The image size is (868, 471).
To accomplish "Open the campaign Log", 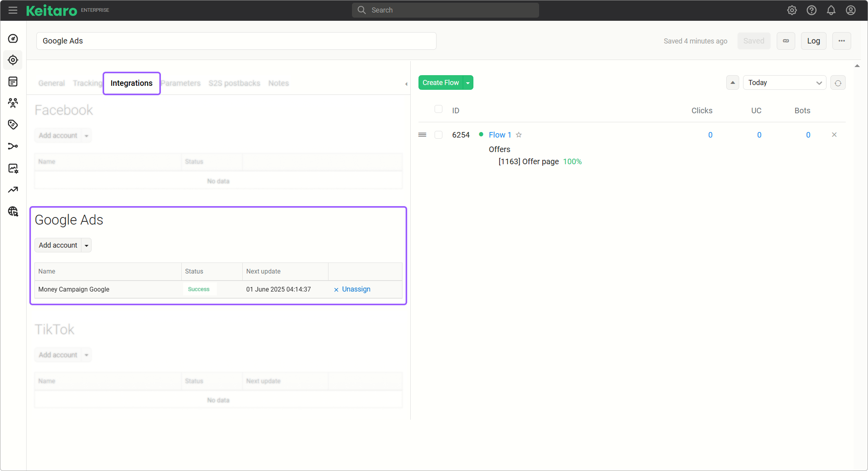I will (x=814, y=41).
